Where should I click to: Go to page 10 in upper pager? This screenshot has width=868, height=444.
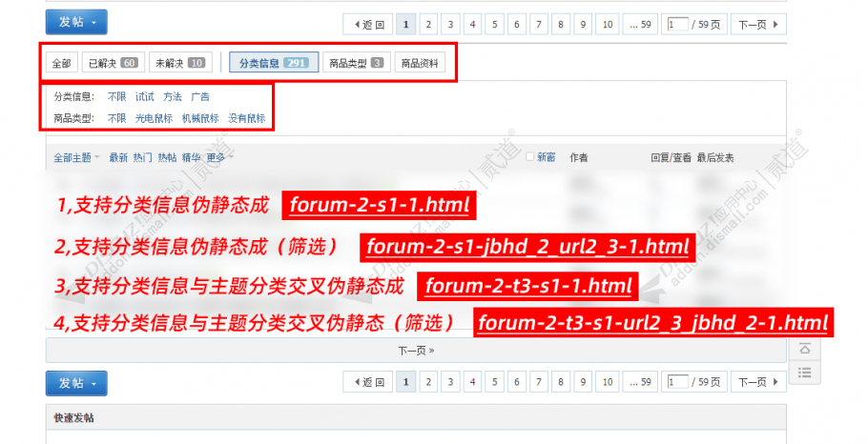coord(608,25)
